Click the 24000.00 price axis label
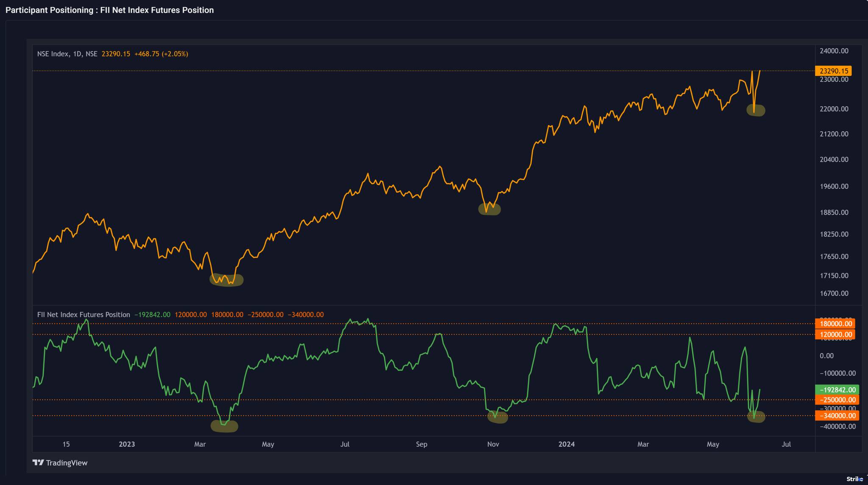 coord(834,51)
